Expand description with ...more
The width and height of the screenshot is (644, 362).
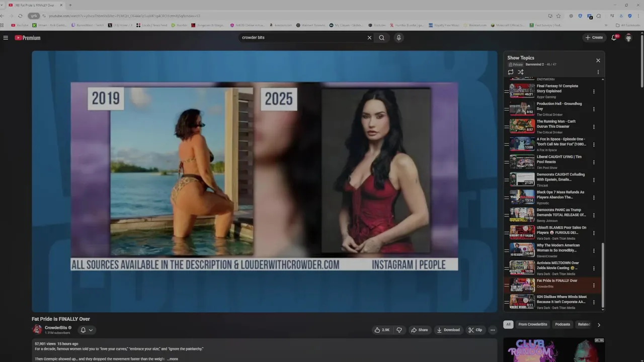[173, 359]
